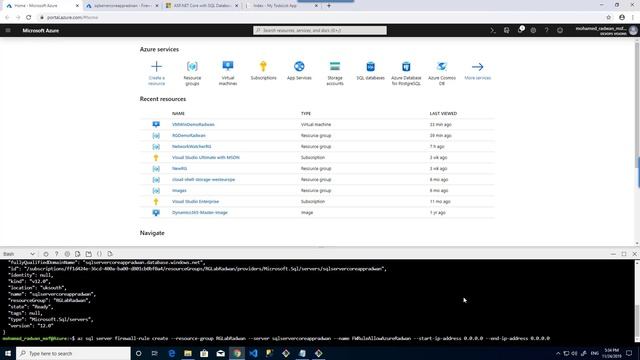Screen dimensions: 640x360
Task: Open Mail app from the taskbar
Action: [220, 353]
